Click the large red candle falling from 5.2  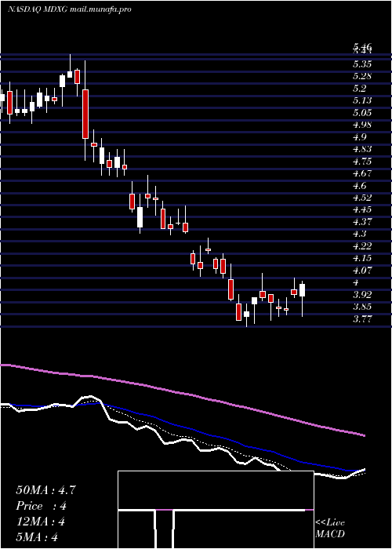pyautogui.click(x=85, y=114)
